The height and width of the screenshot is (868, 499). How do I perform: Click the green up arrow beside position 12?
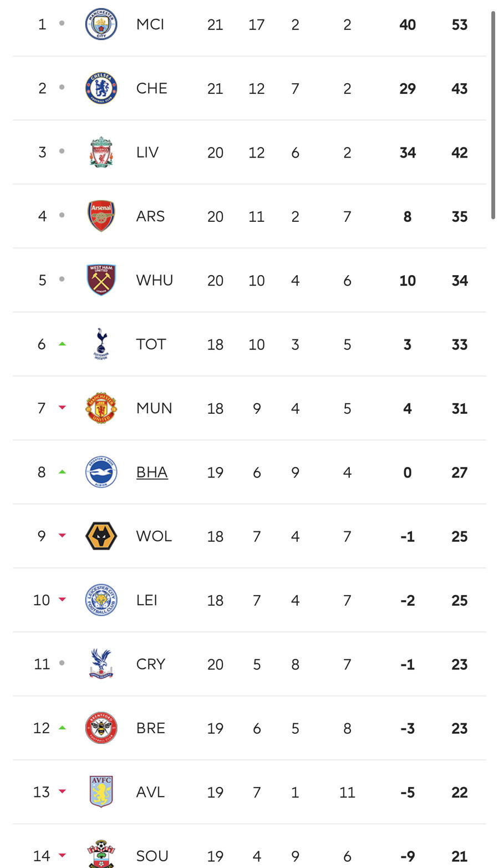62,728
